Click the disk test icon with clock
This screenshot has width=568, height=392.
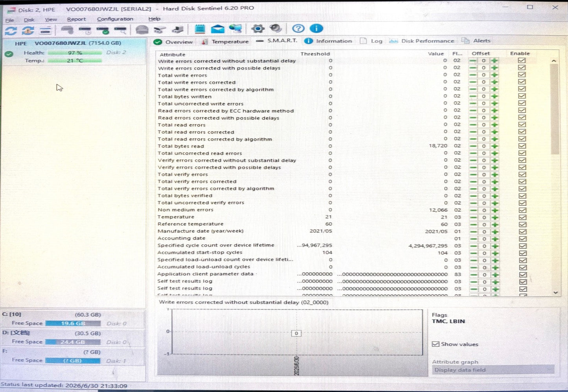pyautogui.click(x=85, y=30)
